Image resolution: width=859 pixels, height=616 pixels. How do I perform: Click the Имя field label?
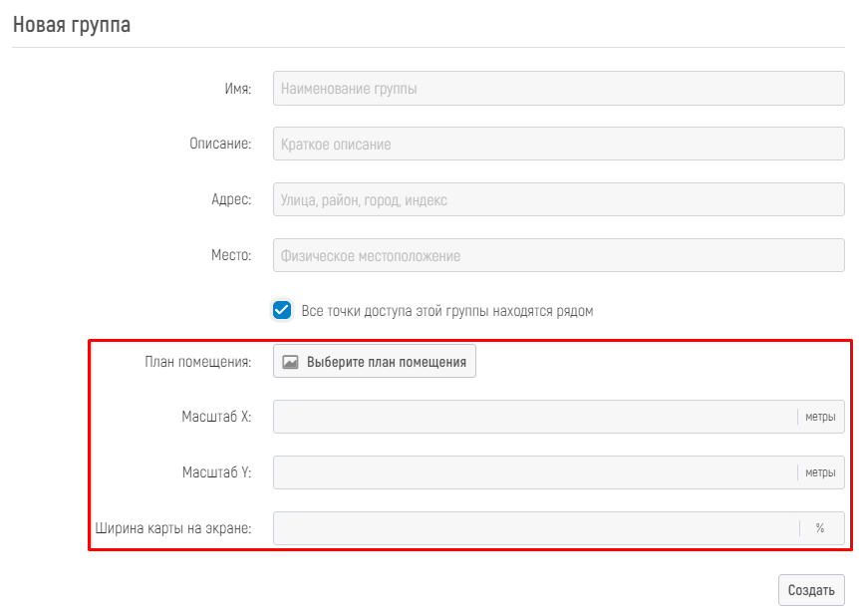(x=238, y=89)
